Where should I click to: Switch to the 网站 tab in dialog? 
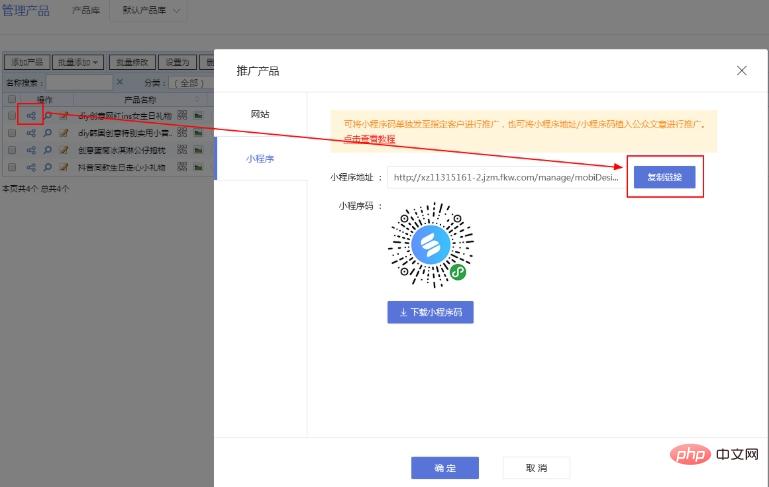click(x=260, y=114)
